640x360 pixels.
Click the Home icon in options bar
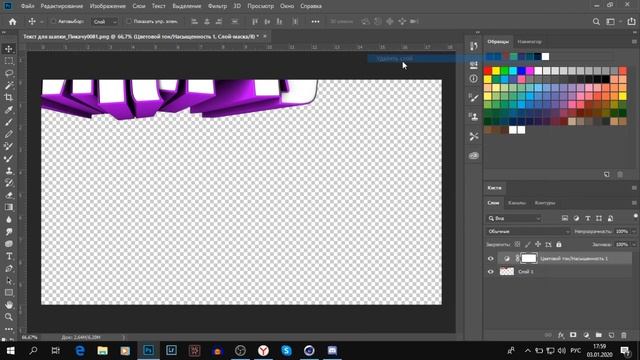click(x=12, y=22)
